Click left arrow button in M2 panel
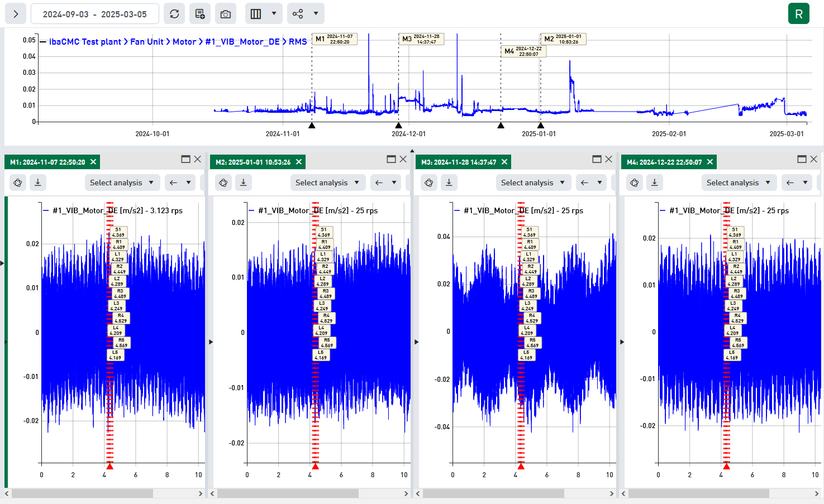This screenshot has width=824, height=504. pyautogui.click(x=379, y=183)
